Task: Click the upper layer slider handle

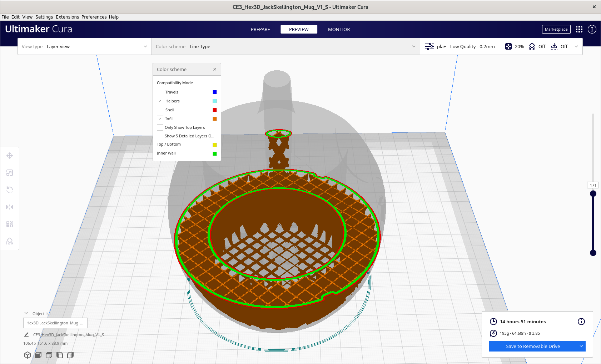Action: (593, 193)
